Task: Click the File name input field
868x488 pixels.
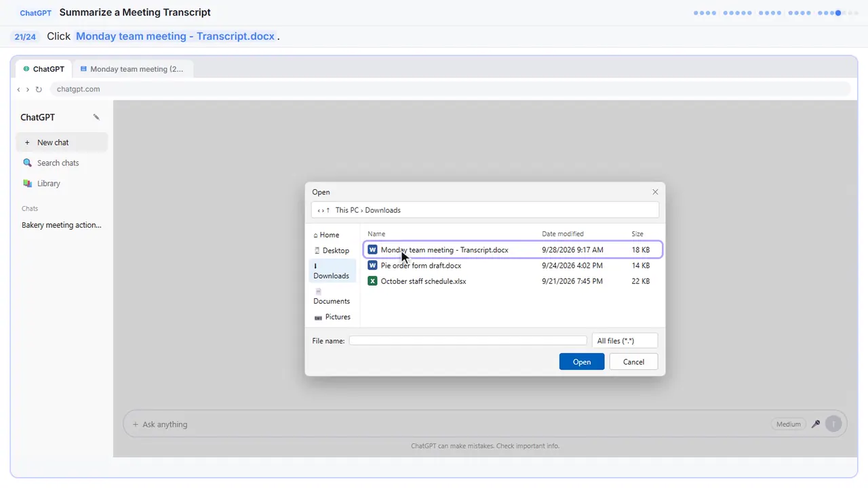Action: click(x=468, y=341)
